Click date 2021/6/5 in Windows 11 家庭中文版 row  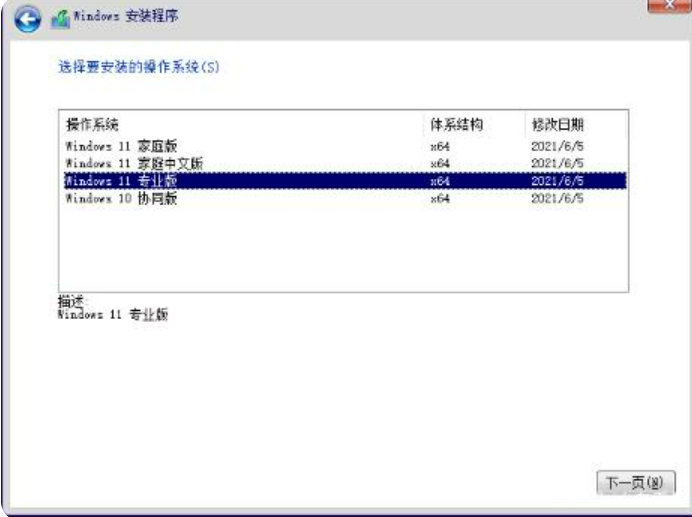point(557,163)
